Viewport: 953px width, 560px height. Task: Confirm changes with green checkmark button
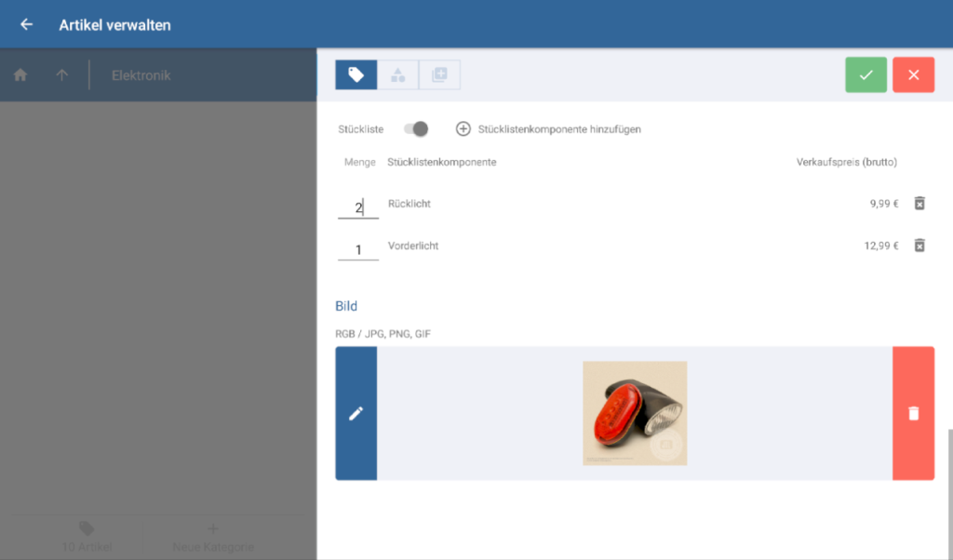click(866, 75)
